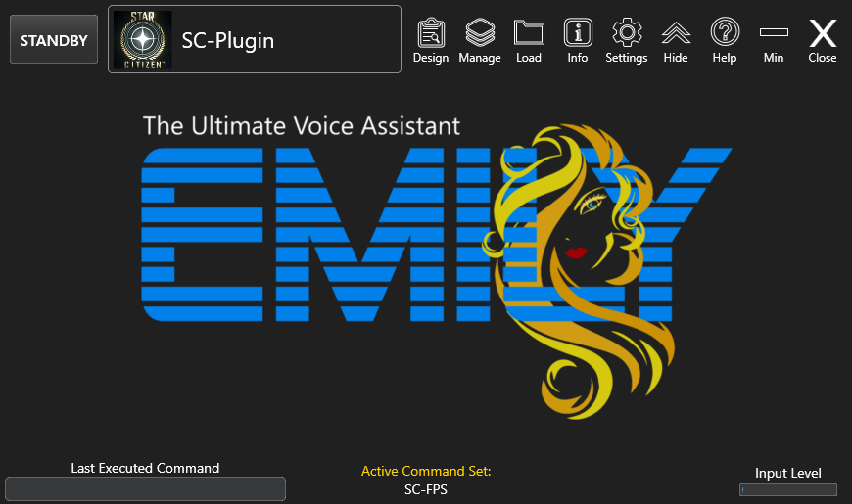The height and width of the screenshot is (504, 852).
Task: Click the Input Level label
Action: [x=788, y=473]
